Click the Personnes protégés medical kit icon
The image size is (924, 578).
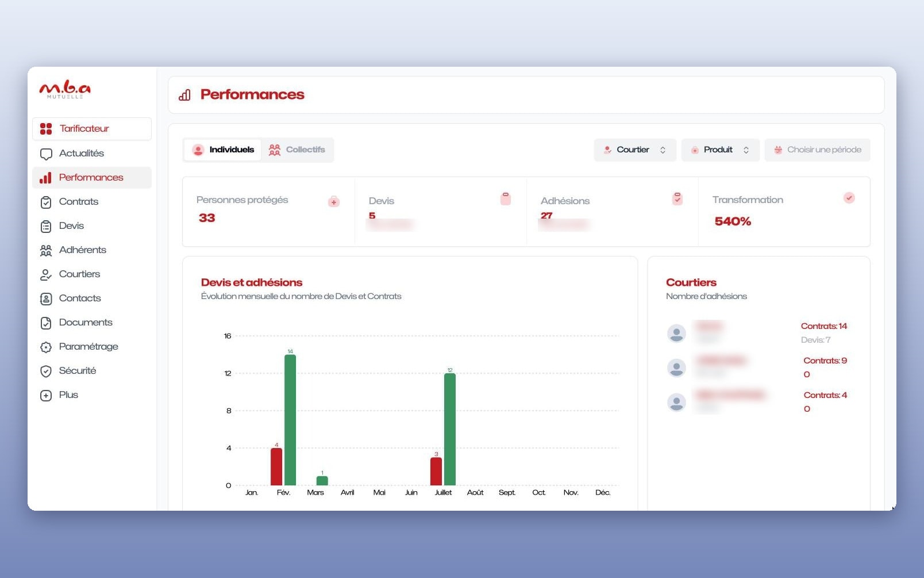[334, 201]
